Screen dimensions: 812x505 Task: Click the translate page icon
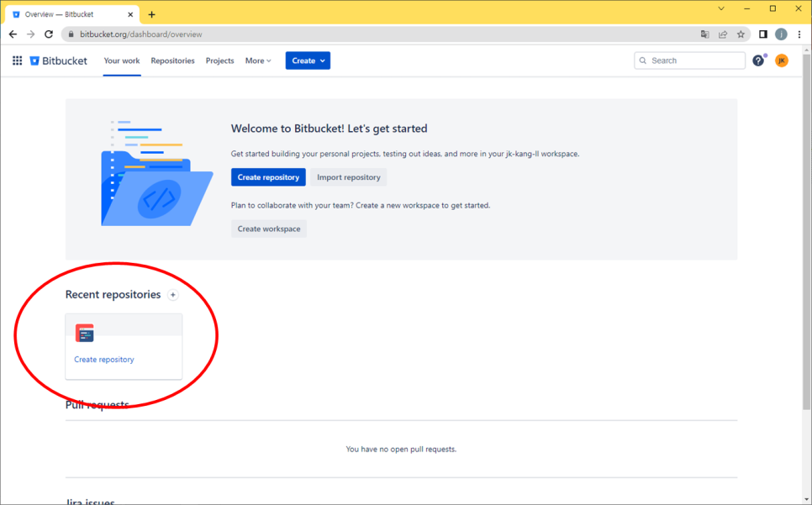coord(704,34)
